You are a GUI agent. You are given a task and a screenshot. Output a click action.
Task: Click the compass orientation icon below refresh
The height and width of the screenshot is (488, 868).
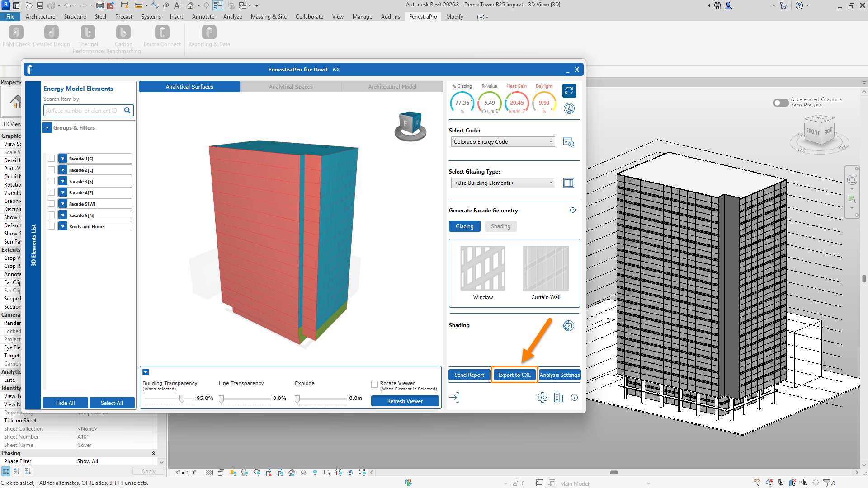click(x=569, y=108)
